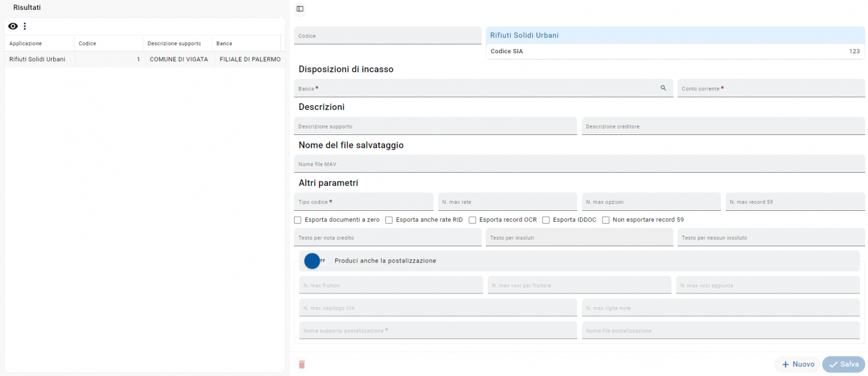Click the eye visibility icon in Risultati
Screen dimensions: 868x376
coord(13,26)
